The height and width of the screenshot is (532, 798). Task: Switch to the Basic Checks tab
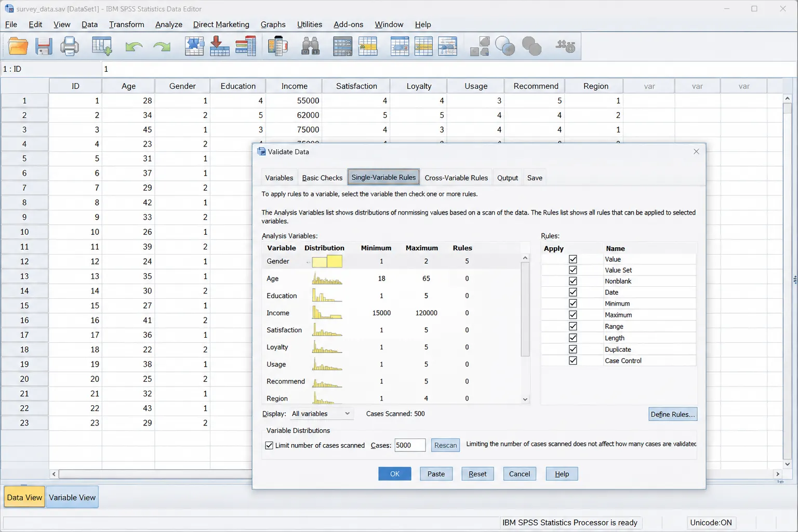point(322,178)
